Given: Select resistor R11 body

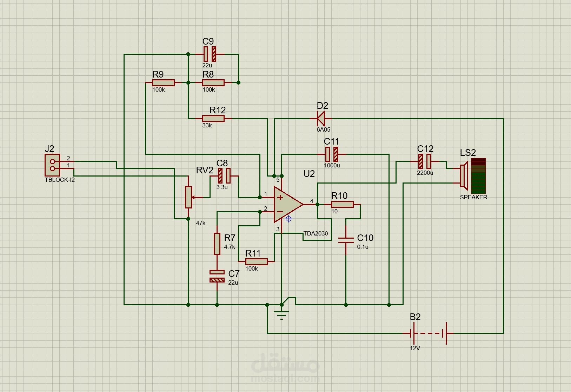Looking at the screenshot, I should [x=257, y=262].
